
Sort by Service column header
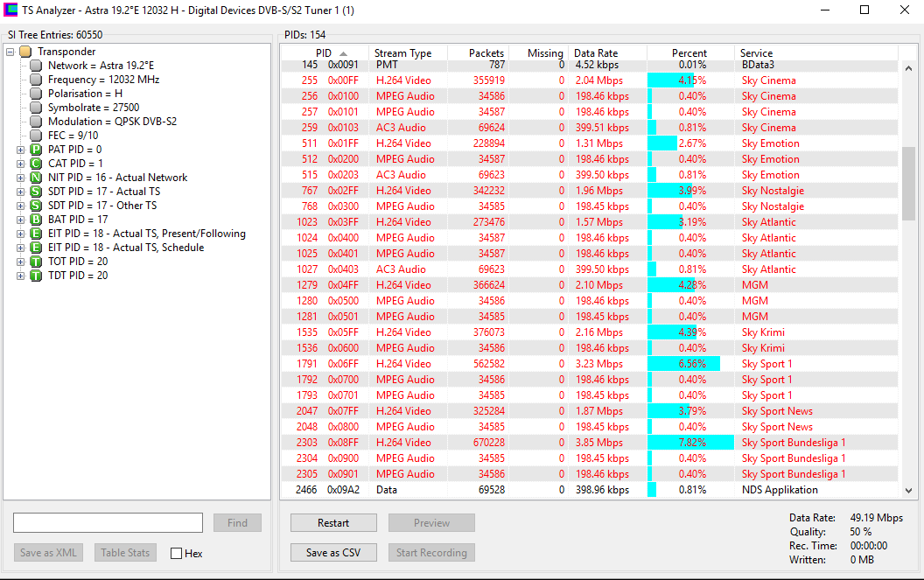pyautogui.click(x=816, y=53)
